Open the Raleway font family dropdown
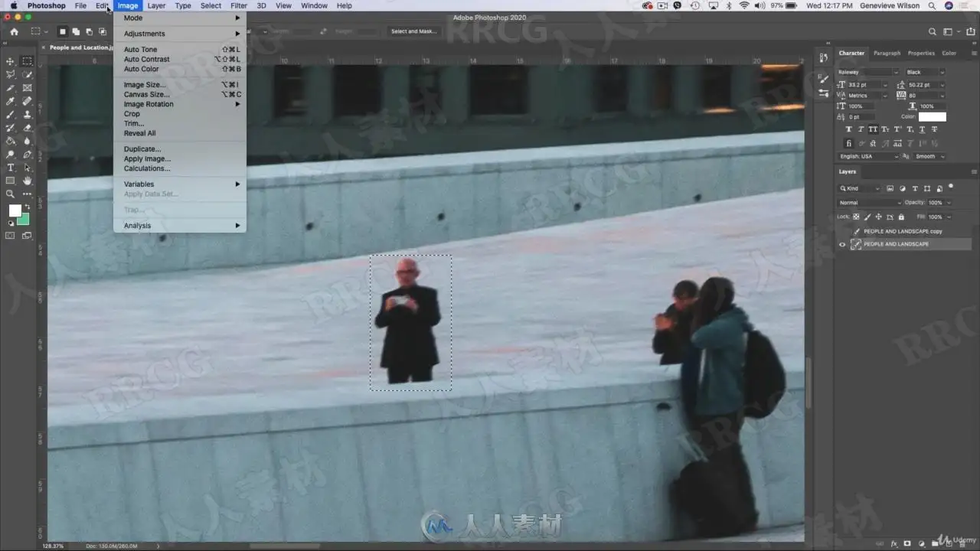980x551 pixels. pyautogui.click(x=868, y=72)
